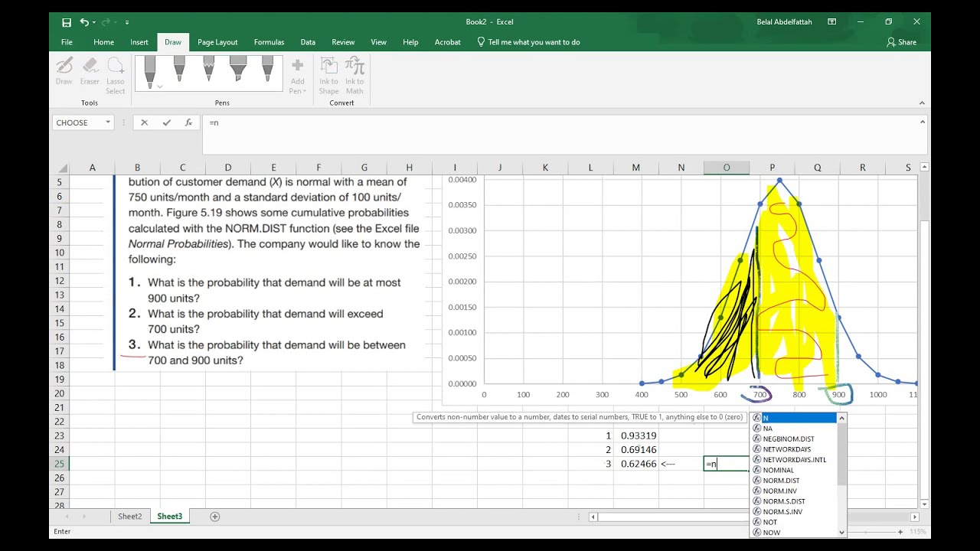Select column O header
This screenshot has height=551, width=980.
pyautogui.click(x=727, y=168)
